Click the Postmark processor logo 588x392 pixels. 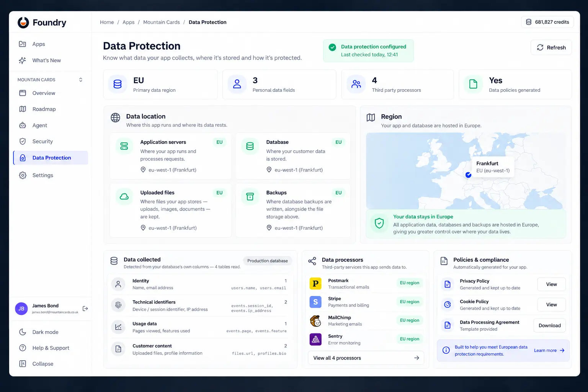tap(315, 284)
